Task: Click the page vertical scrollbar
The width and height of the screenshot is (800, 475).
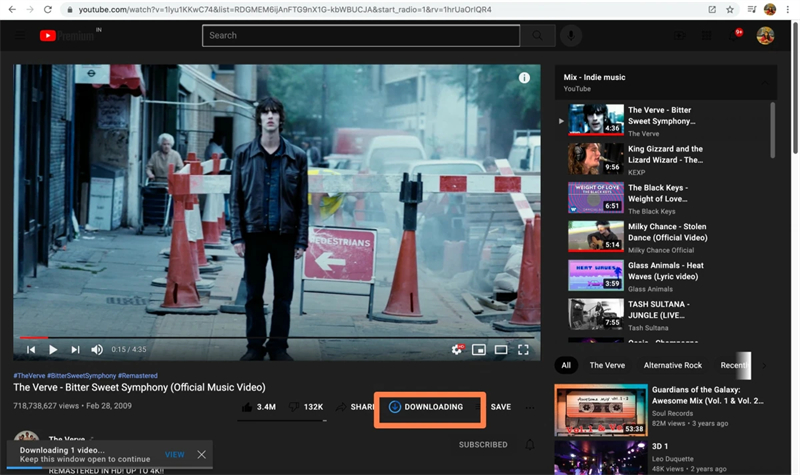Action: [x=795, y=87]
